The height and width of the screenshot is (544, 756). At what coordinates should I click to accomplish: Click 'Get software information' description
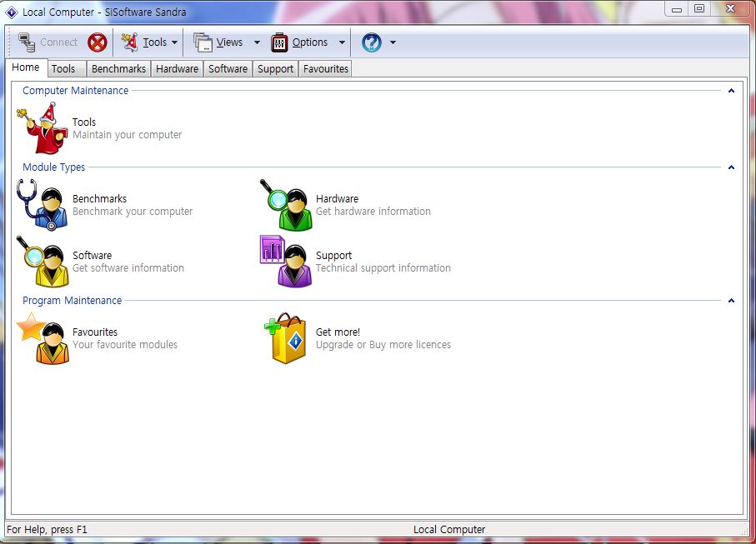[128, 268]
